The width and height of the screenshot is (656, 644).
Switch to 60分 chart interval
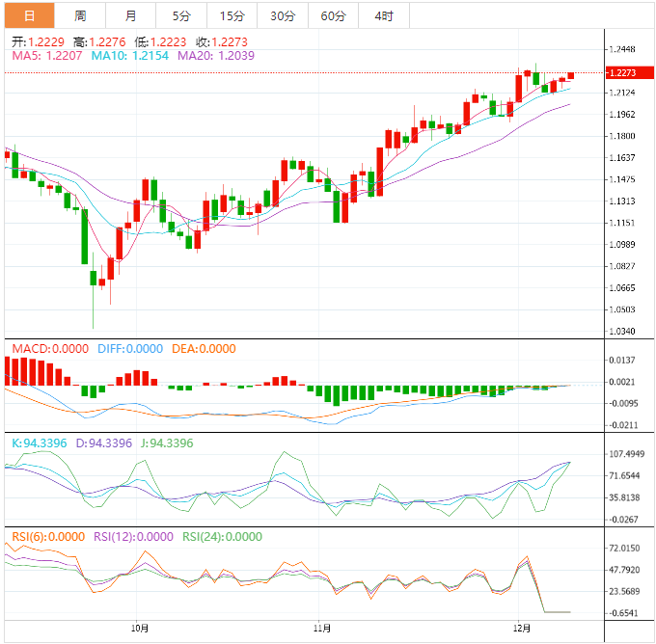333,15
